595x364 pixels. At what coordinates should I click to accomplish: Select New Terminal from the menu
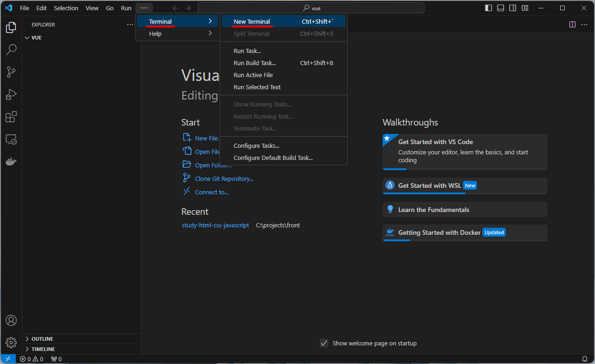point(284,21)
